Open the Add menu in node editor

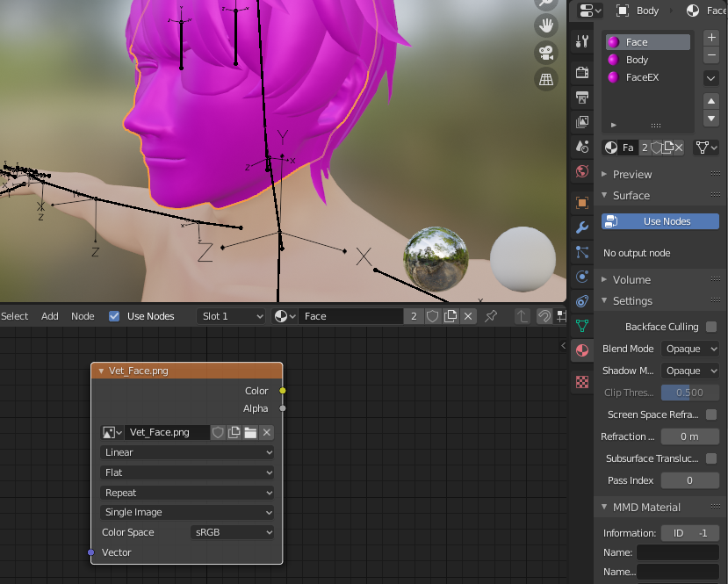click(50, 316)
